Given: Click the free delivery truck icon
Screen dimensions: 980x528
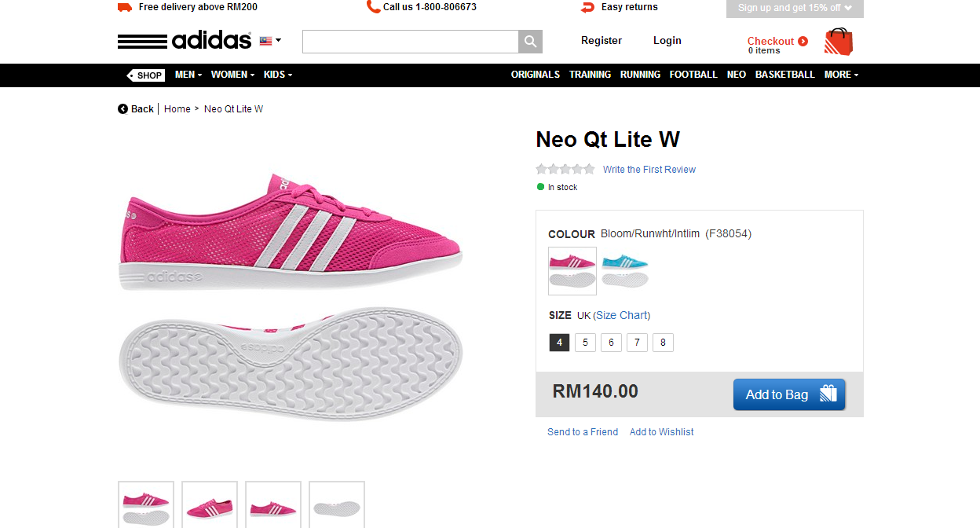Looking at the screenshot, I should click(x=124, y=7).
